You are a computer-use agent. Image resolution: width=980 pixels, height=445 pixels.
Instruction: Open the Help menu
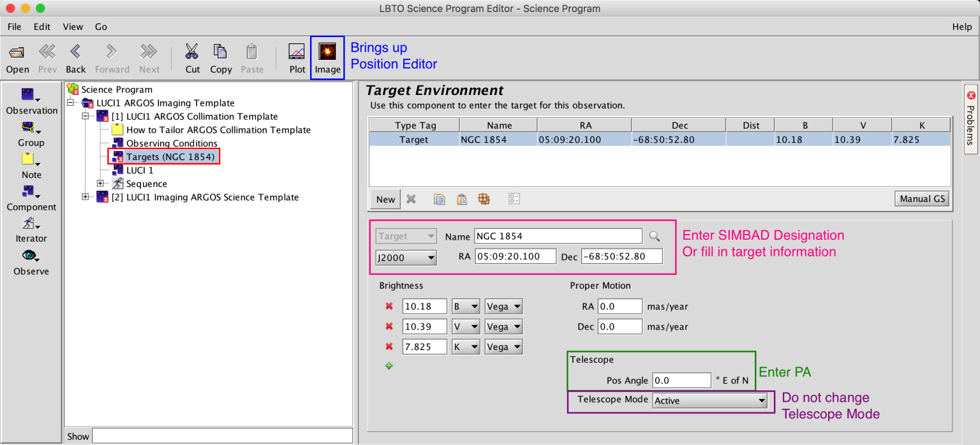click(x=961, y=27)
